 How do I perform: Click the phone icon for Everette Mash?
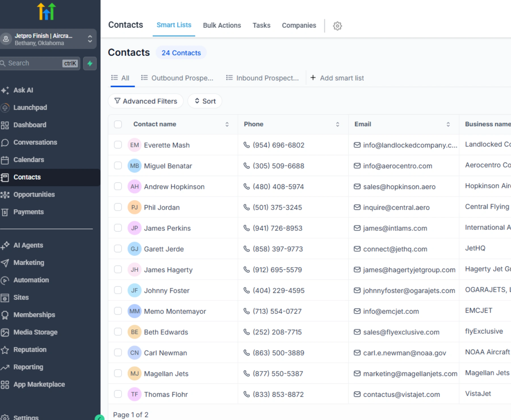pos(246,145)
